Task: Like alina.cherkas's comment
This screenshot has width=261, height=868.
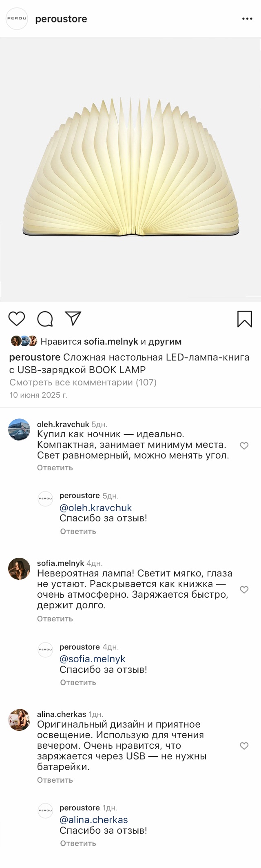Action: (244, 746)
